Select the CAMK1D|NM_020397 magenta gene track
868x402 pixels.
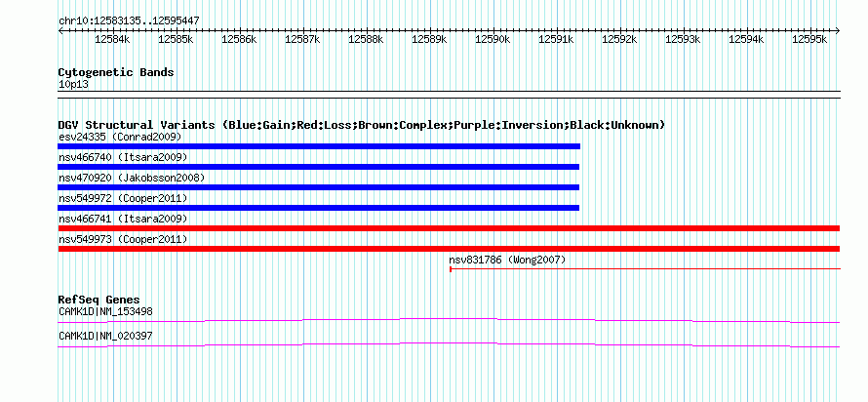click(449, 345)
